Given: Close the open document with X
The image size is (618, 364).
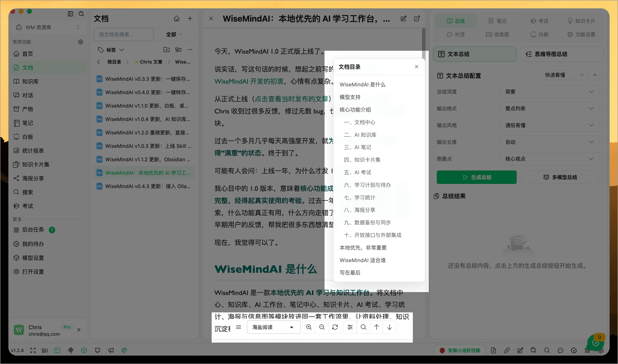Looking at the screenshot, I should pos(211,18).
